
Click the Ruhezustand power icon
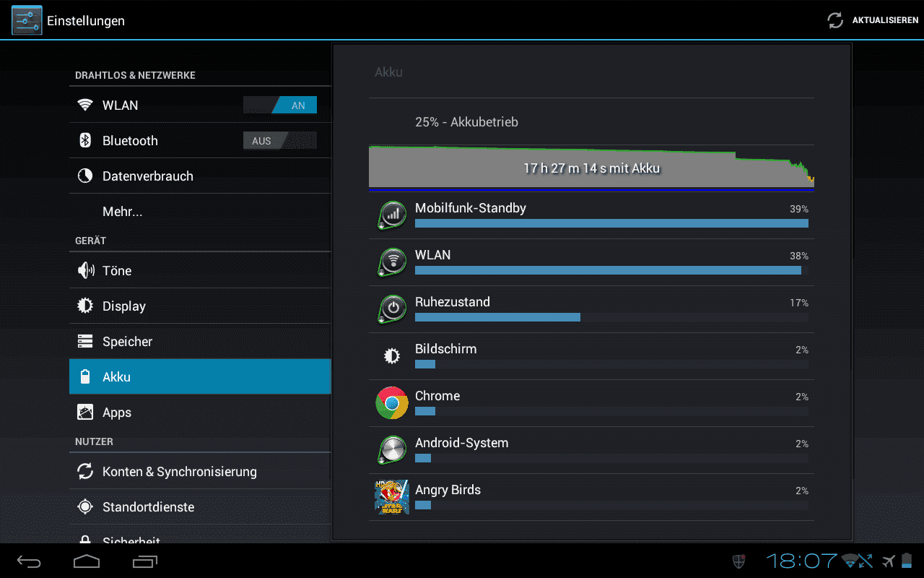392,309
